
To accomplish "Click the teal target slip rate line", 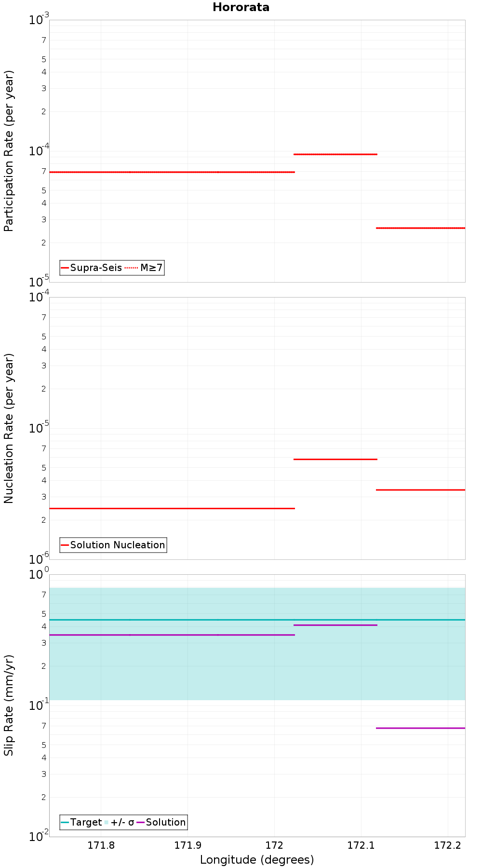I will tap(257, 620).
